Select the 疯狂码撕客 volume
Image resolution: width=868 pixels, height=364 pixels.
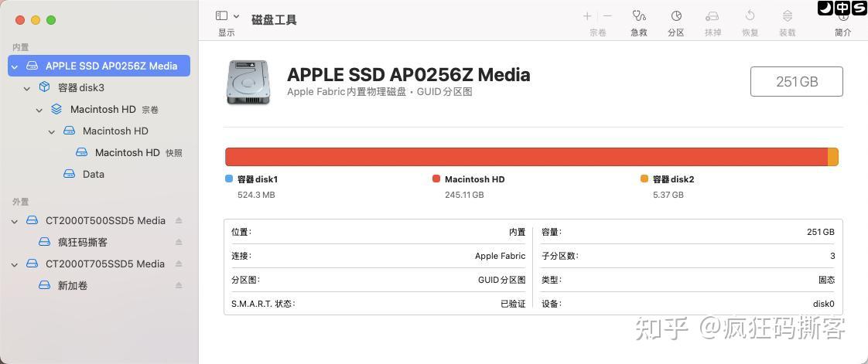[83, 243]
